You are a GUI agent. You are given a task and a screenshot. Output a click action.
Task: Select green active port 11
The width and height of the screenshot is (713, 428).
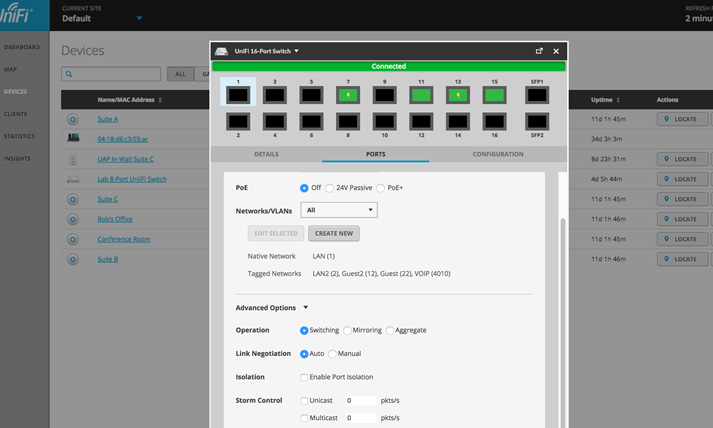(421, 96)
